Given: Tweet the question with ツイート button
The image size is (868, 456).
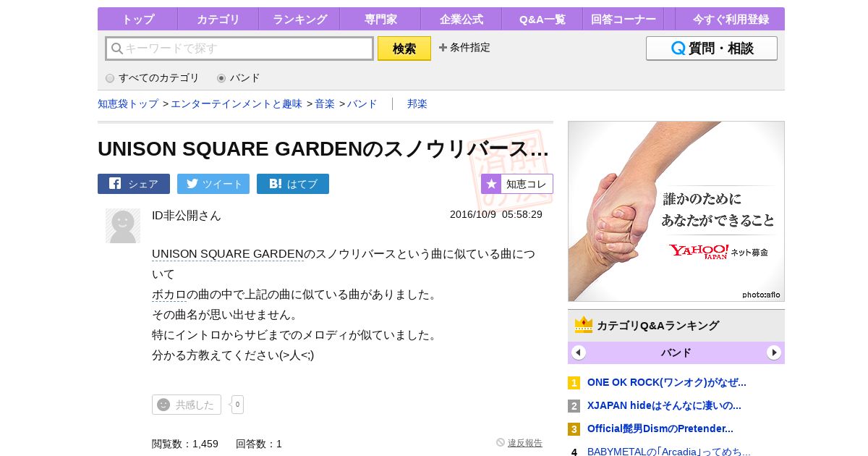Looking at the screenshot, I should pyautogui.click(x=213, y=184).
